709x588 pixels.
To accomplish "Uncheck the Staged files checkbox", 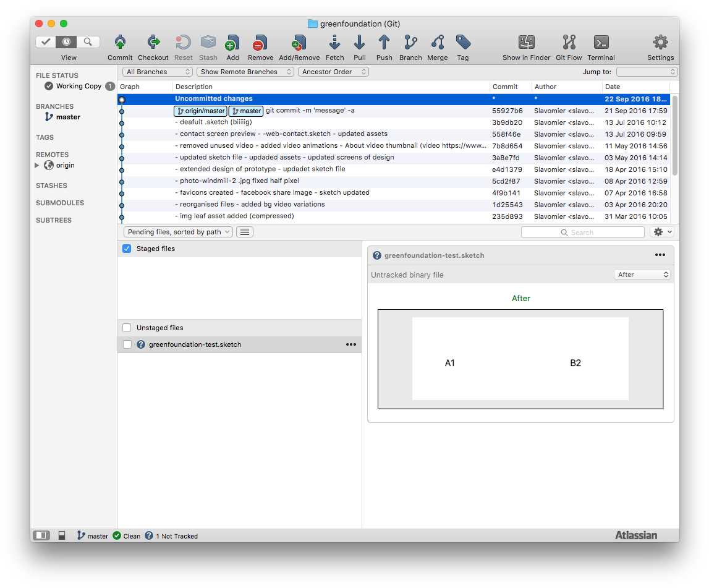I will pos(127,248).
